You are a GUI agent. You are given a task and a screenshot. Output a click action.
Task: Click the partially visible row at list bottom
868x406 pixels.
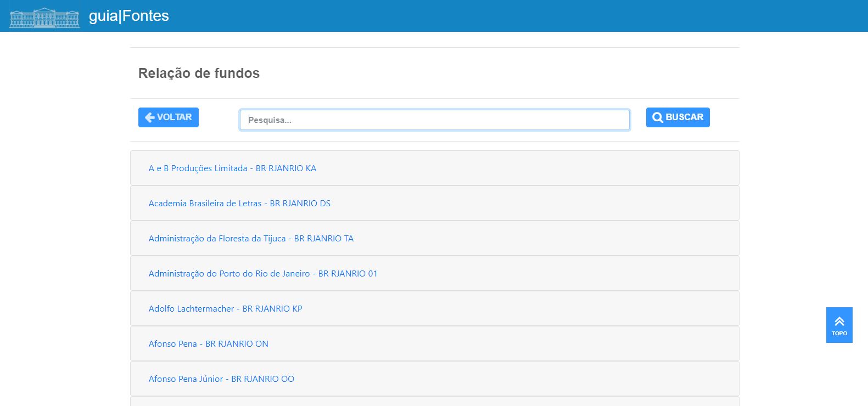tap(434, 402)
